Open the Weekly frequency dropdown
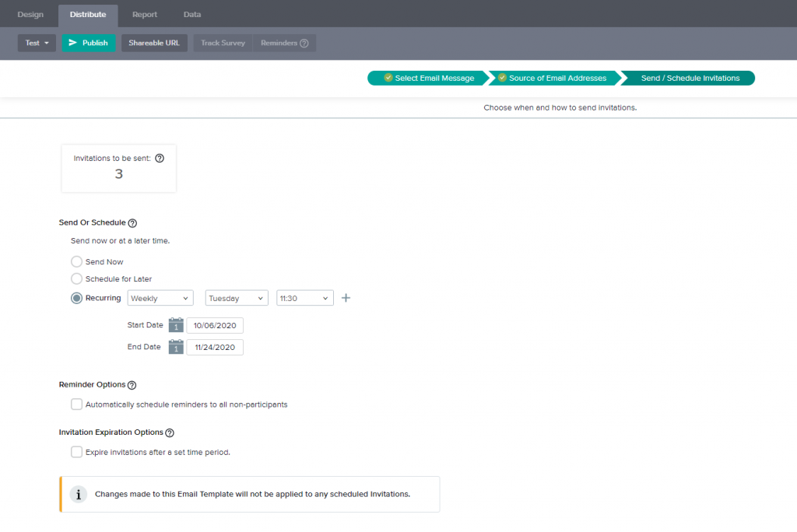The height and width of the screenshot is (532, 797). pyautogui.click(x=160, y=297)
